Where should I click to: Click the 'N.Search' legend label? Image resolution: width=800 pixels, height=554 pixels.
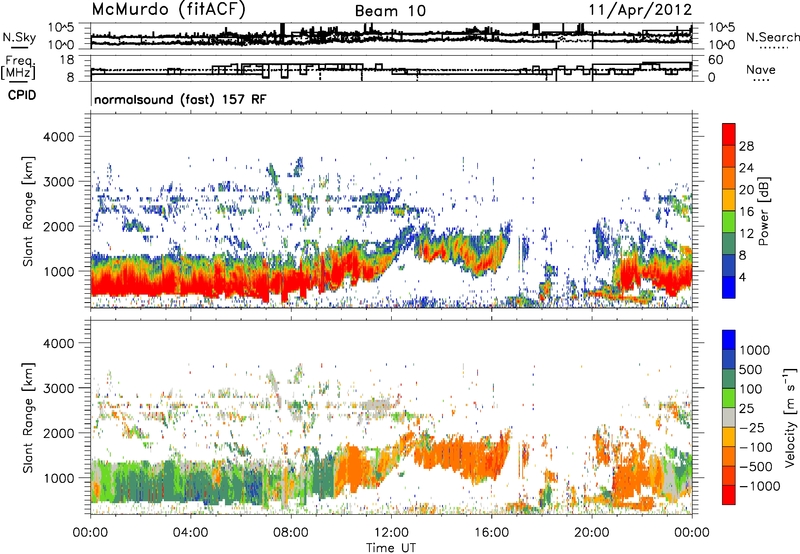[x=773, y=37]
